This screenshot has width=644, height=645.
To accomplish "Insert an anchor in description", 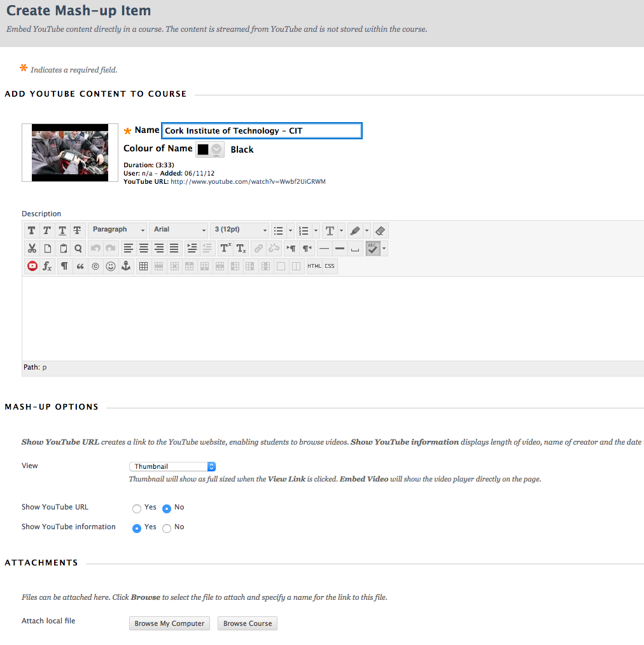I will click(x=126, y=266).
